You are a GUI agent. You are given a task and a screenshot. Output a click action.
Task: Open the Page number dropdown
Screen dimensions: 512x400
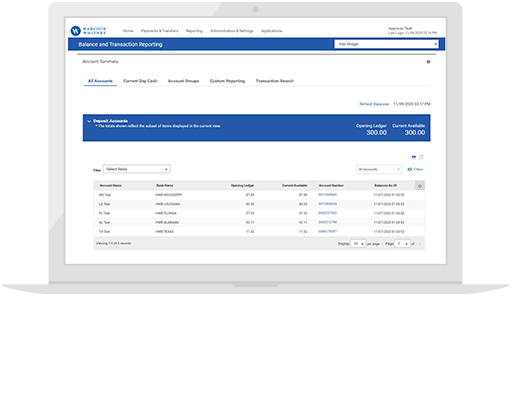(402, 244)
